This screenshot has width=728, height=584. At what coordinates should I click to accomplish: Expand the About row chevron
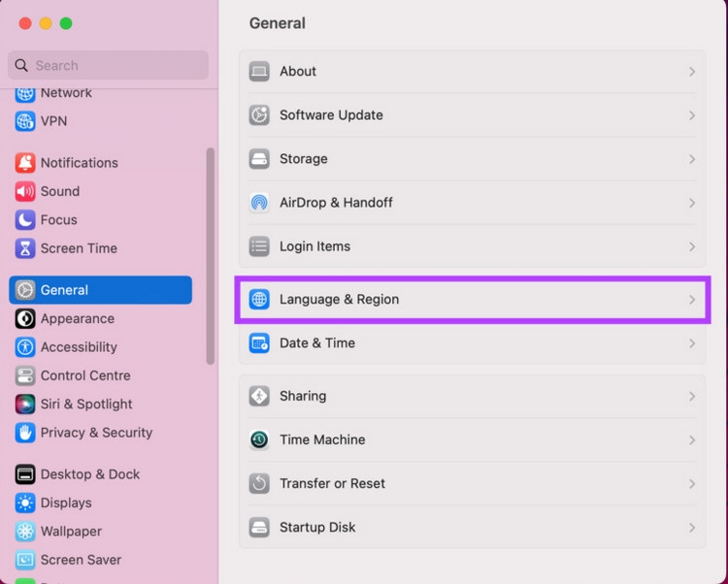click(x=692, y=72)
